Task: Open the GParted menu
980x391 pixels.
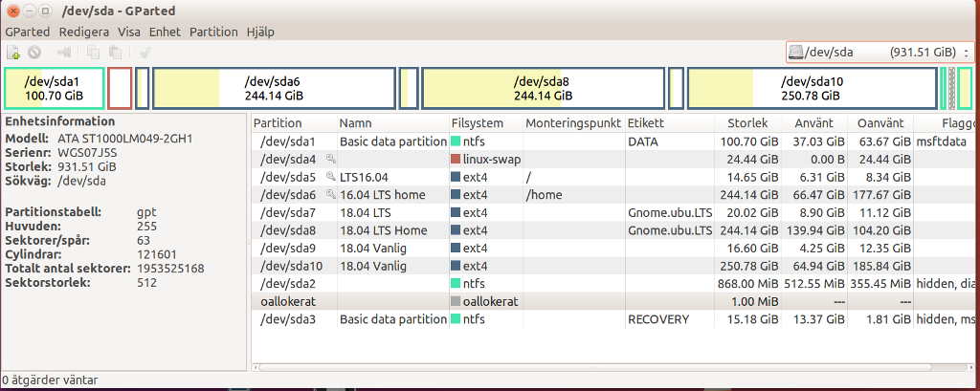Action: (x=27, y=32)
